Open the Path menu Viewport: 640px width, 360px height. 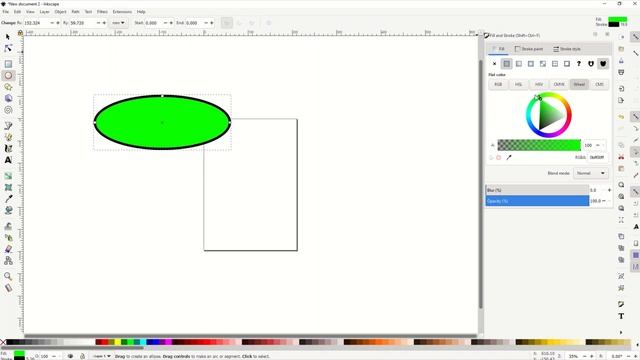[76, 12]
